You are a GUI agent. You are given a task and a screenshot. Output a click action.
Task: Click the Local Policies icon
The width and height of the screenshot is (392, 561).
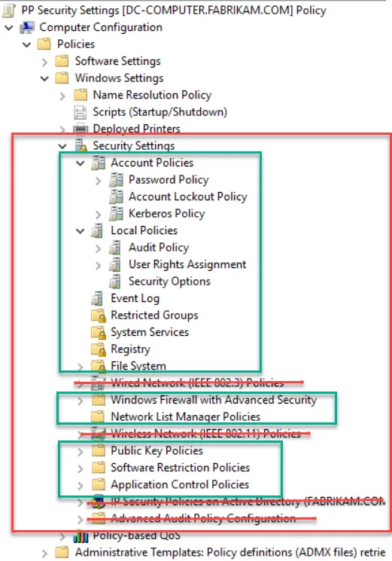[x=97, y=230]
